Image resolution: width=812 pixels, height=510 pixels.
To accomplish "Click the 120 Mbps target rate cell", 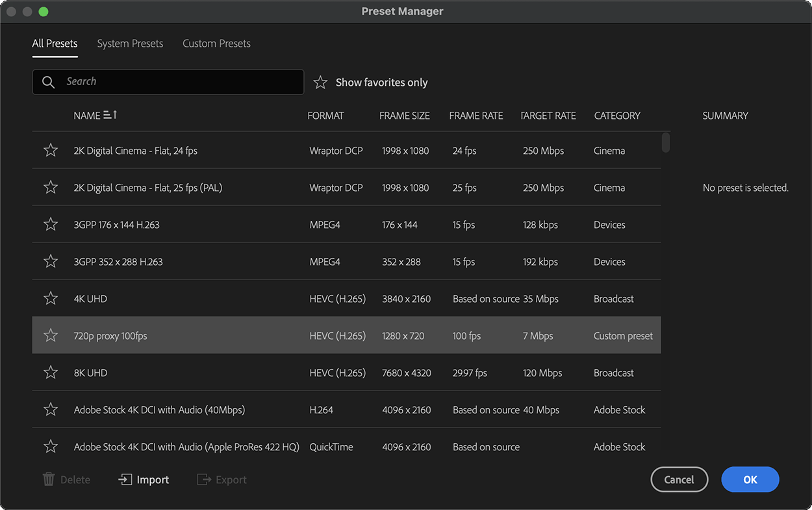I will coord(542,373).
